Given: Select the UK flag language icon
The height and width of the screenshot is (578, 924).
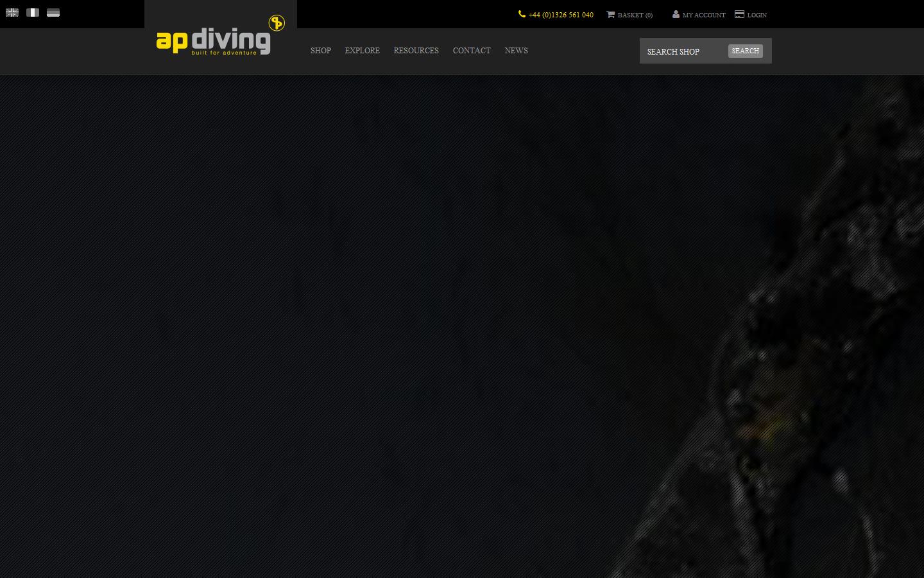Looking at the screenshot, I should (x=12, y=12).
